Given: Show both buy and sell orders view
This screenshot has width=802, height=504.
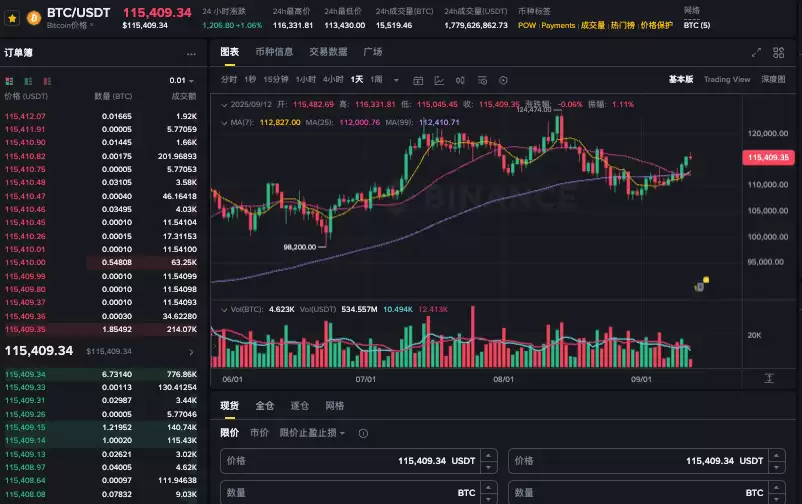Looking at the screenshot, I should pyautogui.click(x=9, y=81).
